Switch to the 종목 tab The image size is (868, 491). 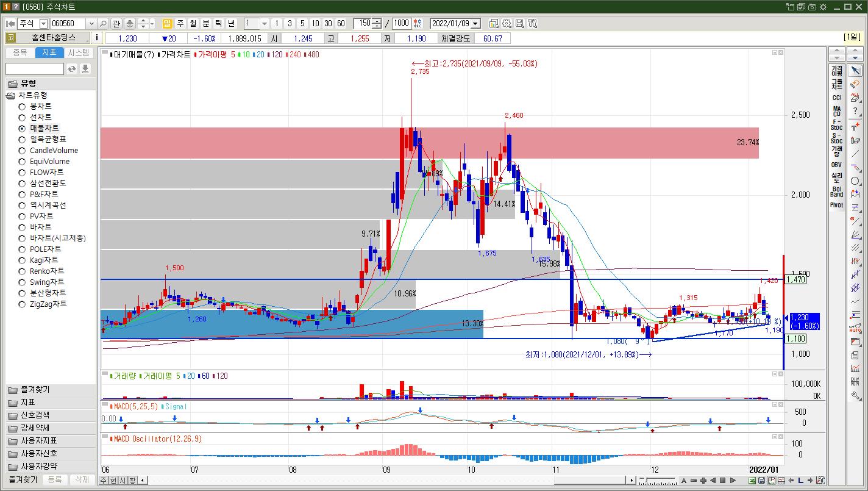(20, 52)
